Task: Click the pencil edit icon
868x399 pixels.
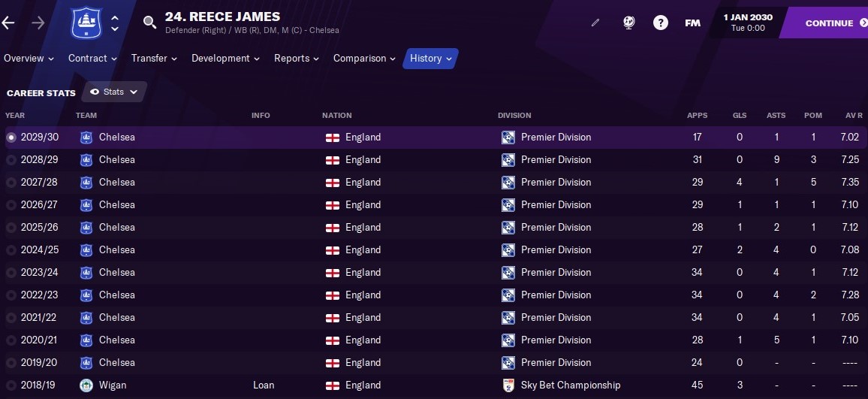Action: 595,23
